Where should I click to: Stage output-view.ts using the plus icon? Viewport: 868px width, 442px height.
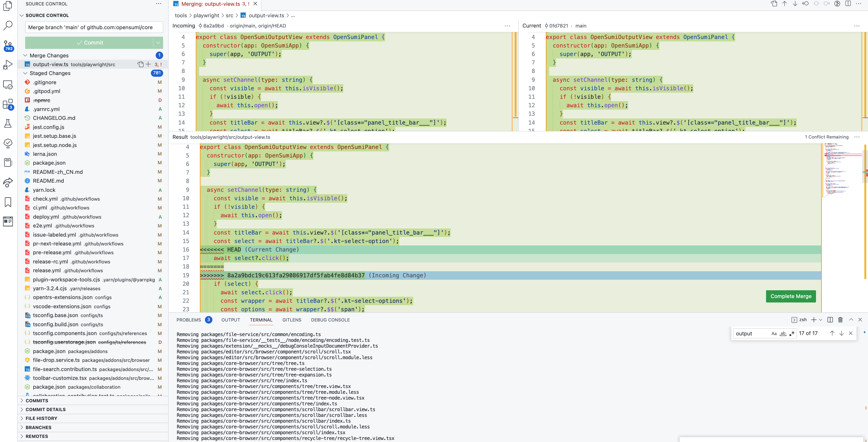[148, 64]
